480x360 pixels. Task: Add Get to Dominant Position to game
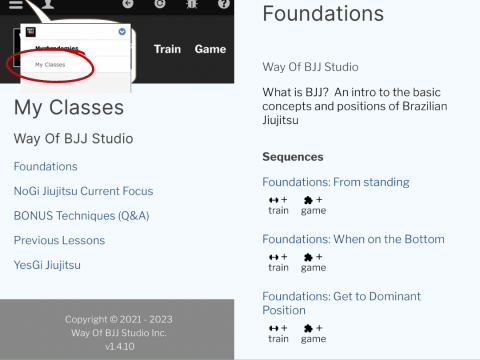(313, 334)
